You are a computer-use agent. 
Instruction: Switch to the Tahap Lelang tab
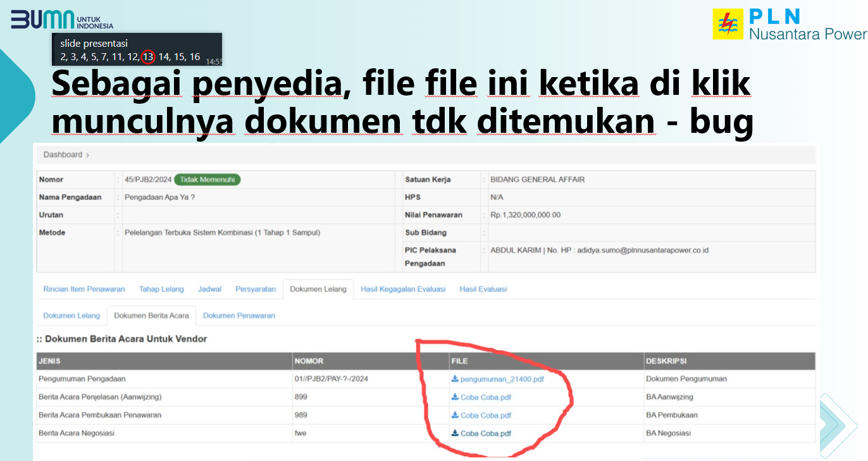click(x=161, y=289)
